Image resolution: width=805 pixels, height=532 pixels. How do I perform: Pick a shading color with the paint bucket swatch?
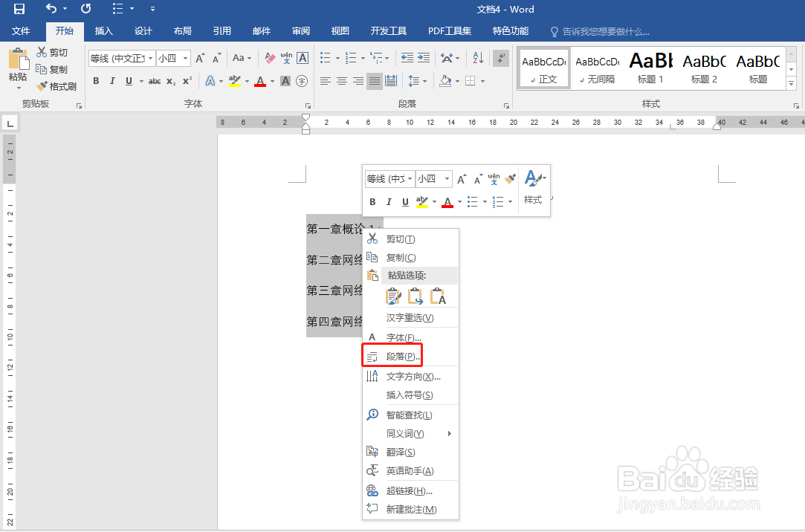[x=446, y=81]
